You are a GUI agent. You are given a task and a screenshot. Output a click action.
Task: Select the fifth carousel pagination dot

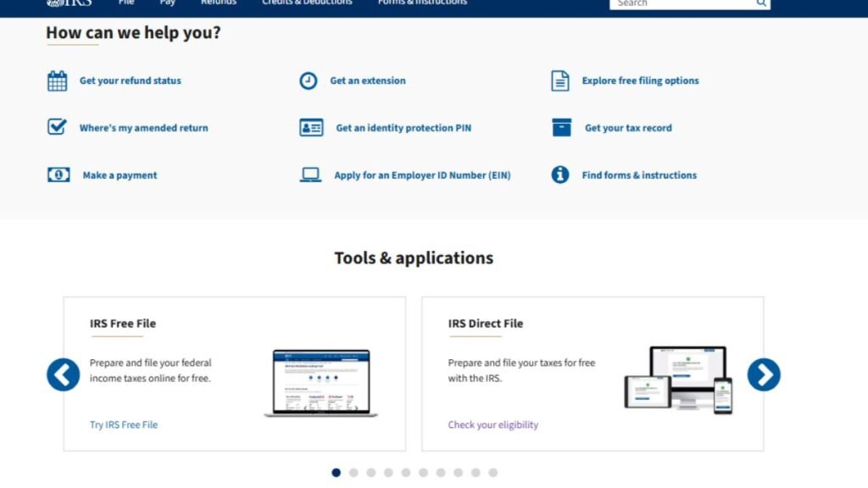coord(406,473)
